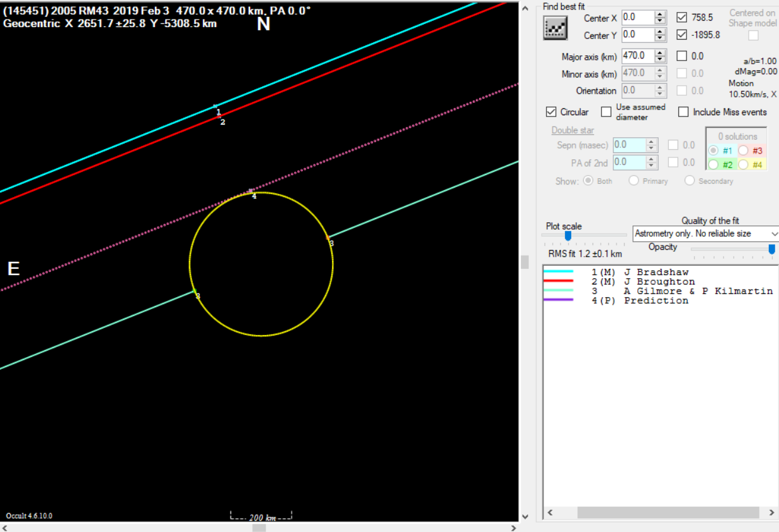779x532 pixels.
Task: Select solution #3 radio button
Action: click(743, 150)
